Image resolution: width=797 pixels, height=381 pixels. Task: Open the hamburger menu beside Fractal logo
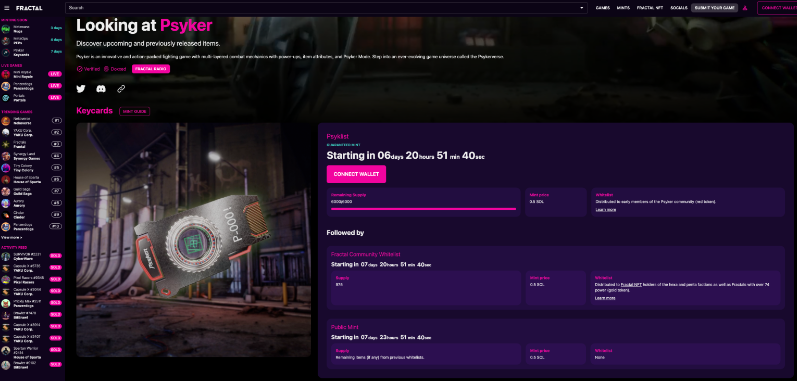tap(7, 8)
